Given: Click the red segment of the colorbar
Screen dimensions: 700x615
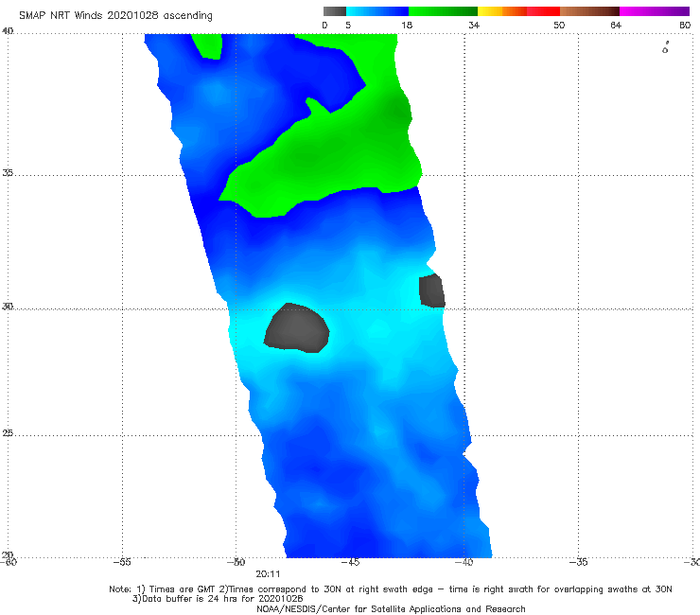Looking at the screenshot, I should [x=543, y=11].
